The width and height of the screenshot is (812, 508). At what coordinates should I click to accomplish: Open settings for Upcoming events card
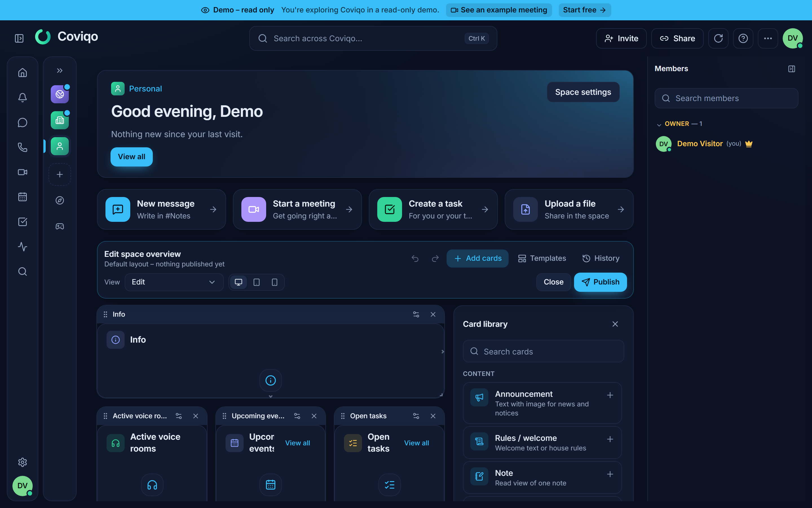(297, 416)
